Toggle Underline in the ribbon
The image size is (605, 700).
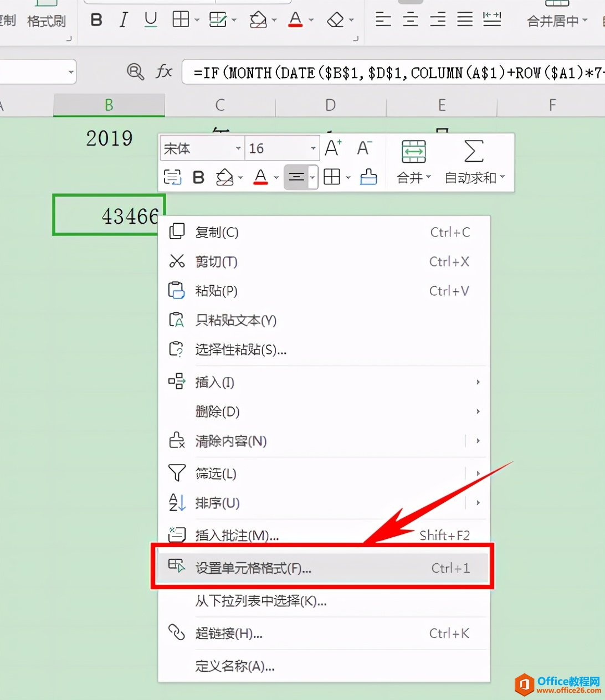pos(150,20)
